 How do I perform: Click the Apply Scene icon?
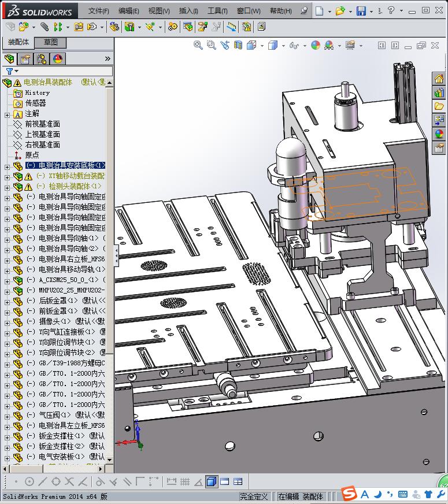coord(329,45)
